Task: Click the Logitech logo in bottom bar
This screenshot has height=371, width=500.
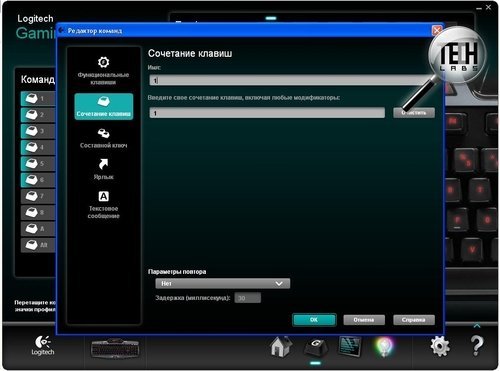Action: click(x=43, y=345)
